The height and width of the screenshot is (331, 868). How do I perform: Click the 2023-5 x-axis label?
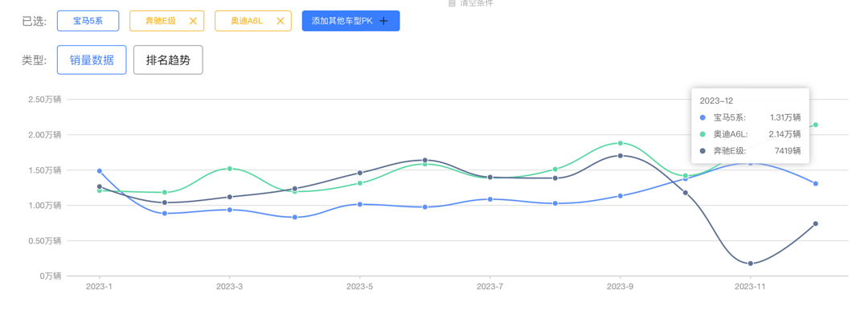pyautogui.click(x=360, y=286)
